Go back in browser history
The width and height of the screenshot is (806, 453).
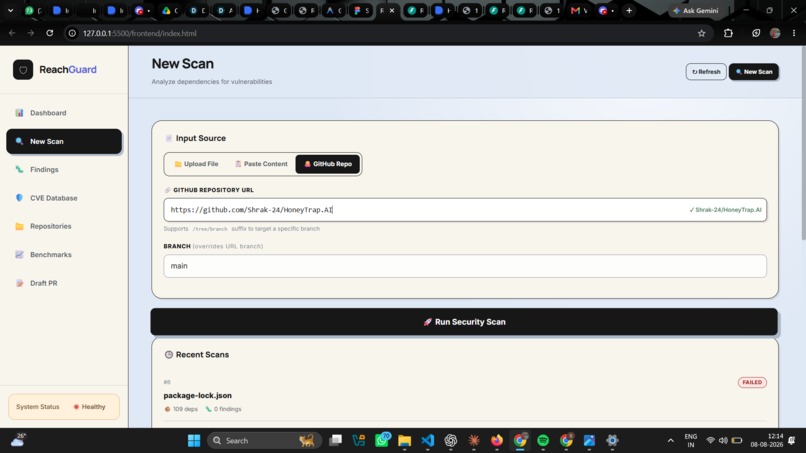pos(12,33)
